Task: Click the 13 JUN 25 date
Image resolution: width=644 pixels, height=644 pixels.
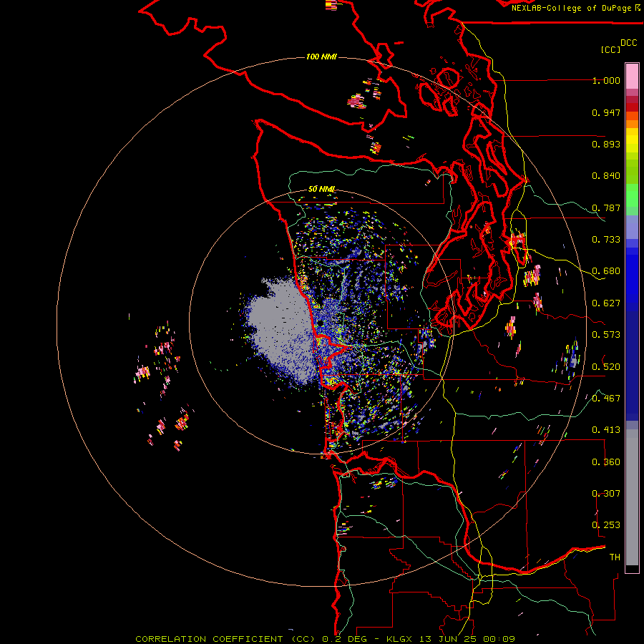Action: click(449, 639)
